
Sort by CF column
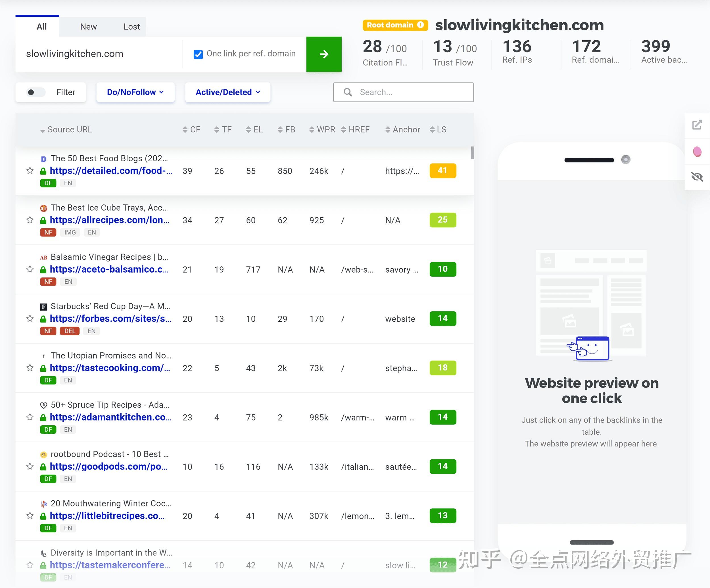click(191, 130)
